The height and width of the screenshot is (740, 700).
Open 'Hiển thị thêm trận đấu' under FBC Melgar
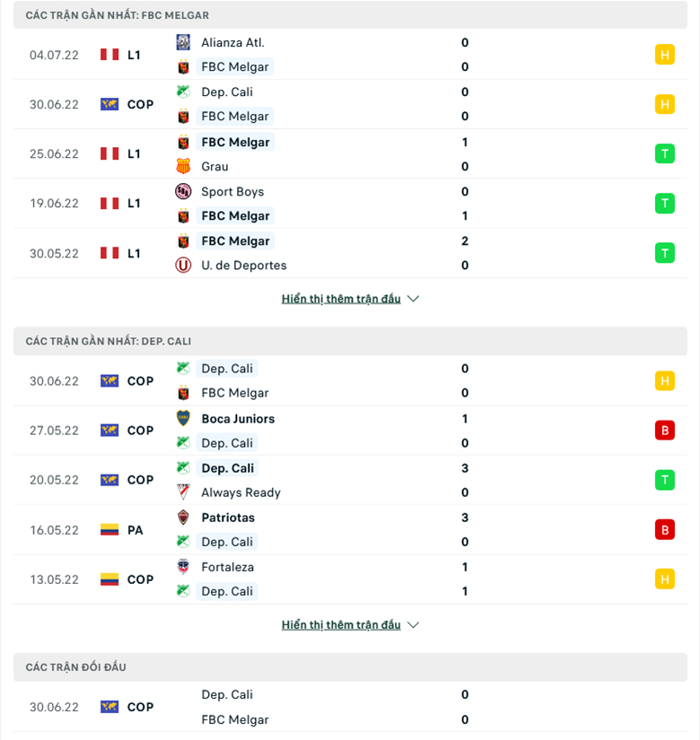(341, 299)
